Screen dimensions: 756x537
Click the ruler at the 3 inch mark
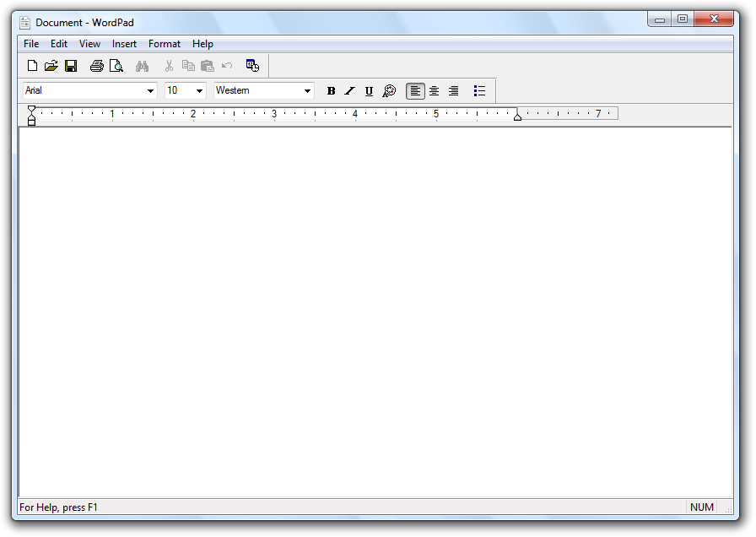(274, 114)
